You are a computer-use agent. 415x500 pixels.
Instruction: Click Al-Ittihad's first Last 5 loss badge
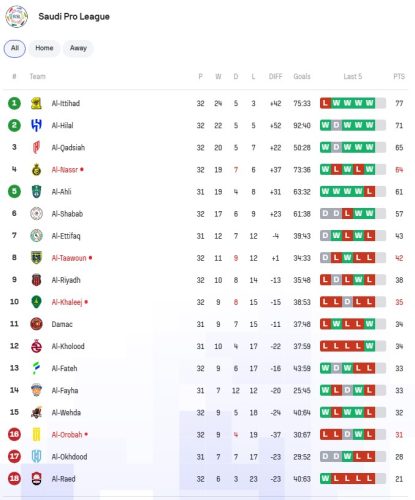click(x=325, y=103)
